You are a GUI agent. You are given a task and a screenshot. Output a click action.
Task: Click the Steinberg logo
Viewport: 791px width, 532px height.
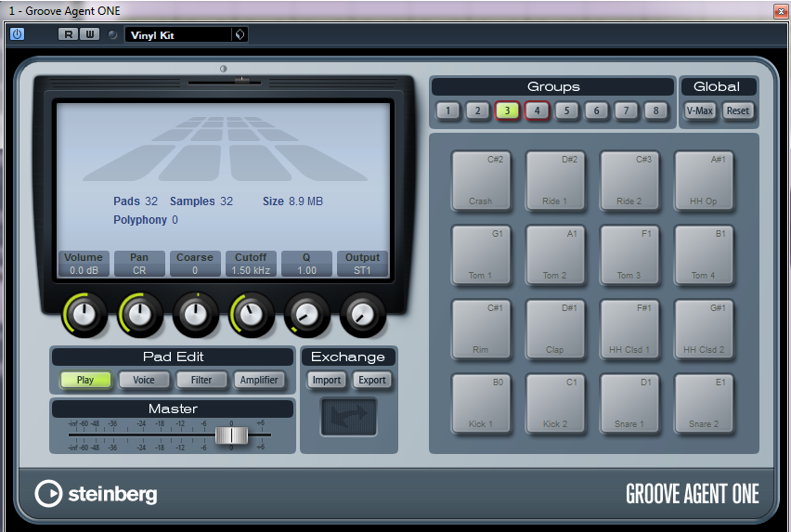(x=96, y=494)
